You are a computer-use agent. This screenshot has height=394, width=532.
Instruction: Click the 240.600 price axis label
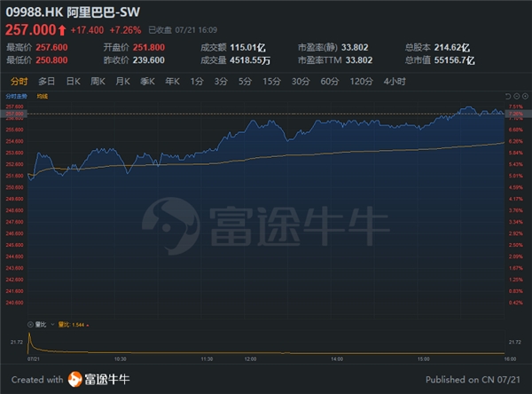click(14, 303)
